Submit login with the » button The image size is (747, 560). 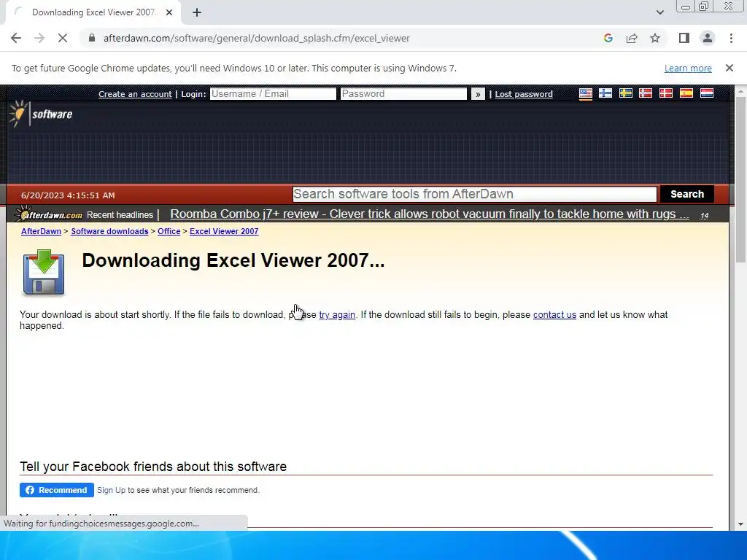point(477,94)
